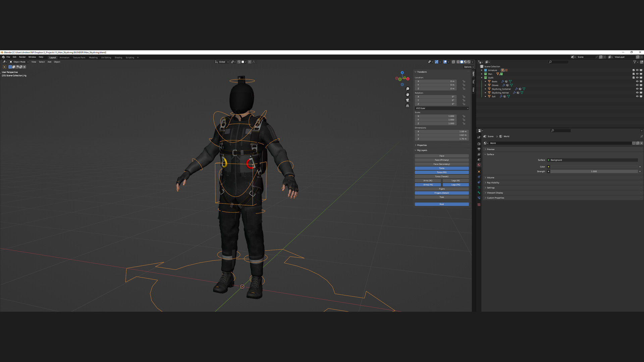Image resolution: width=644 pixels, height=362 pixels.
Task: Open the File menu
Action: click(8, 57)
